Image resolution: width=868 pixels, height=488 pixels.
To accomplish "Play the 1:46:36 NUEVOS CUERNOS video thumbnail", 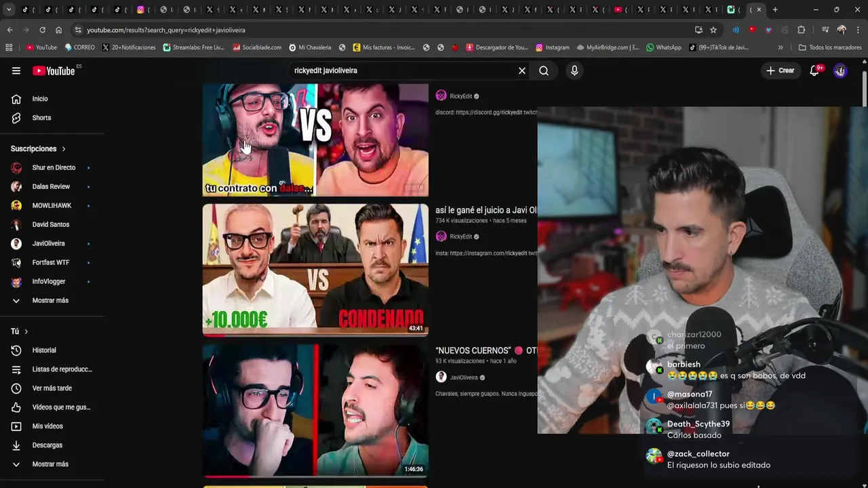I will click(x=315, y=411).
